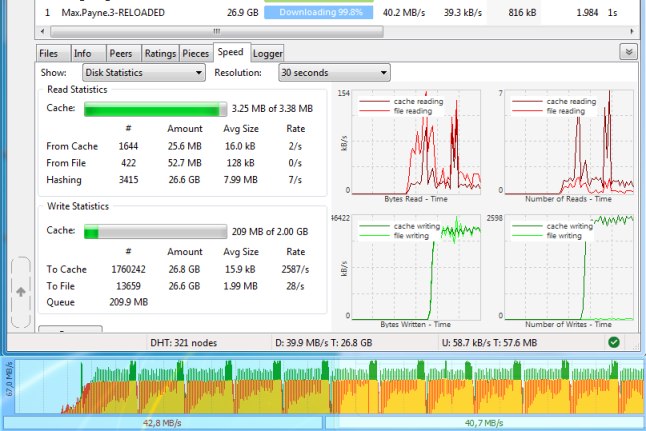Click the 3.25 MB of 3.38 MB text
The width and height of the screenshot is (646, 431).
[272, 109]
